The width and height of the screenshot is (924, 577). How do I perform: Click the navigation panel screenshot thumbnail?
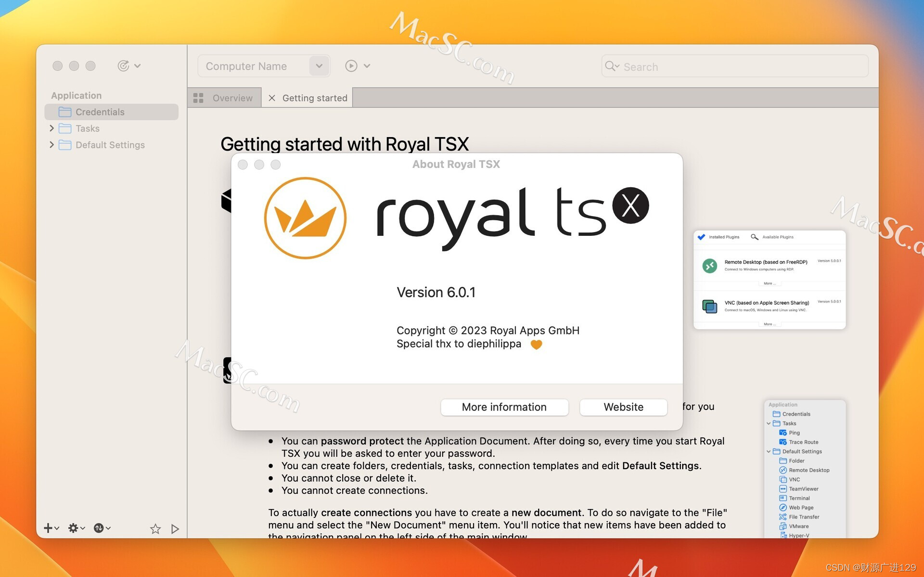pos(805,469)
